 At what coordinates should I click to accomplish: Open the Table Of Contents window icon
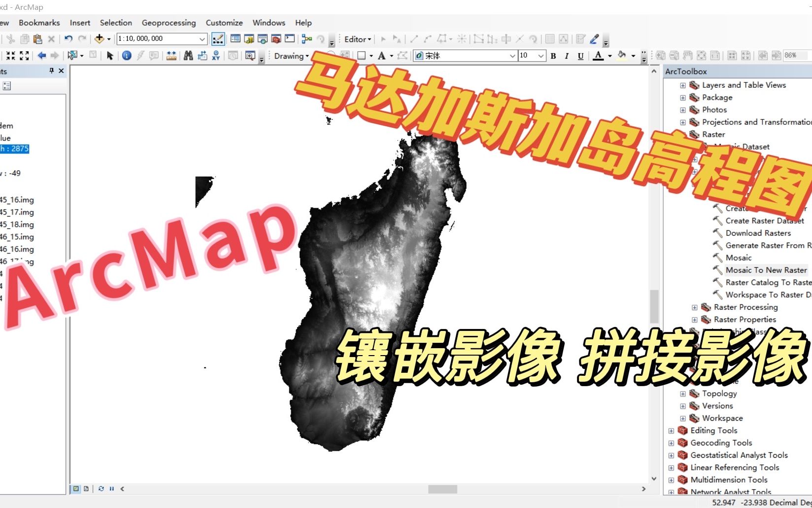[236, 38]
